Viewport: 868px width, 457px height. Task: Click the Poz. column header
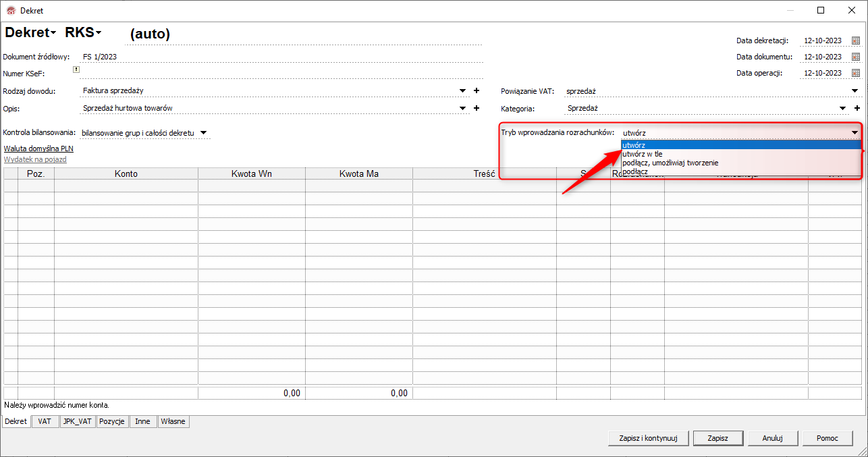pyautogui.click(x=36, y=173)
